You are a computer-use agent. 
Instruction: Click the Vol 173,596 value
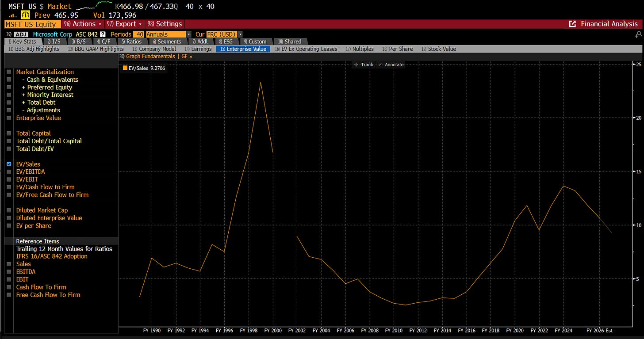[115, 15]
